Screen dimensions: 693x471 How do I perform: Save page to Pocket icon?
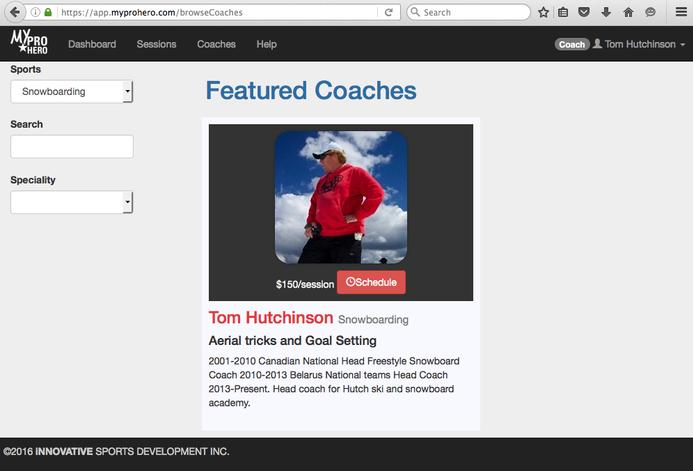click(584, 12)
